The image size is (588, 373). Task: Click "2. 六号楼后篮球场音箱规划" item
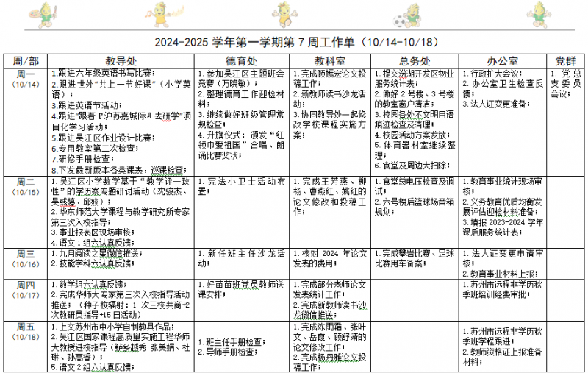pyautogui.click(x=415, y=207)
